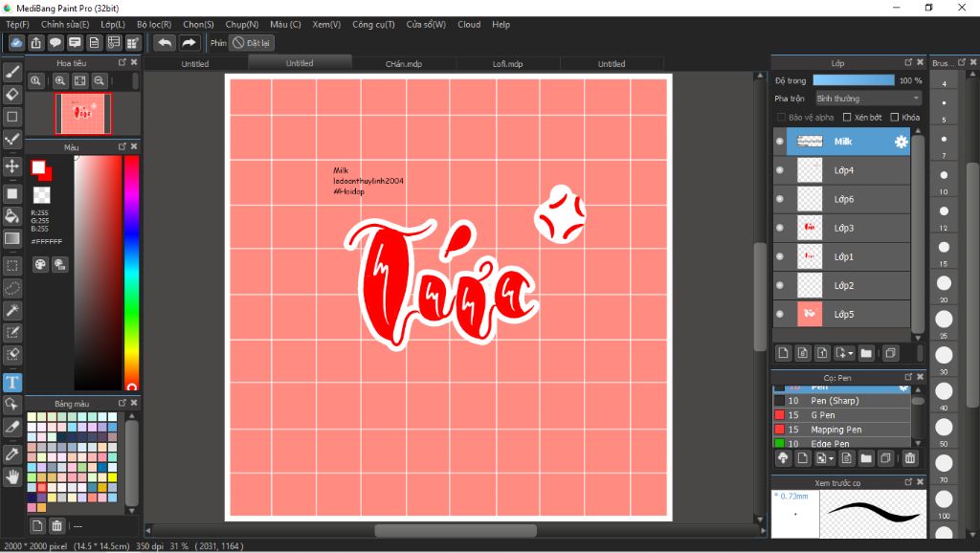This screenshot has height=553, width=980.
Task: Undock the Bảng màu panel
Action: tap(122, 403)
